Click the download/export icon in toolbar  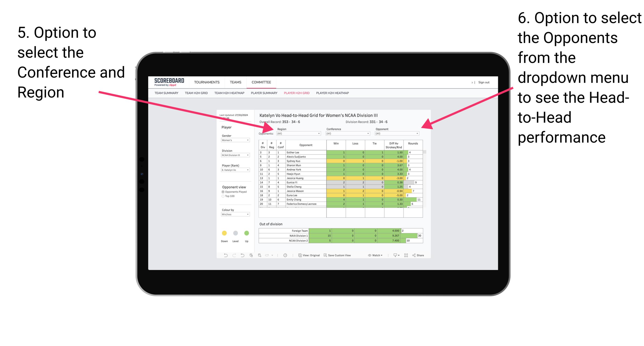[x=393, y=256]
